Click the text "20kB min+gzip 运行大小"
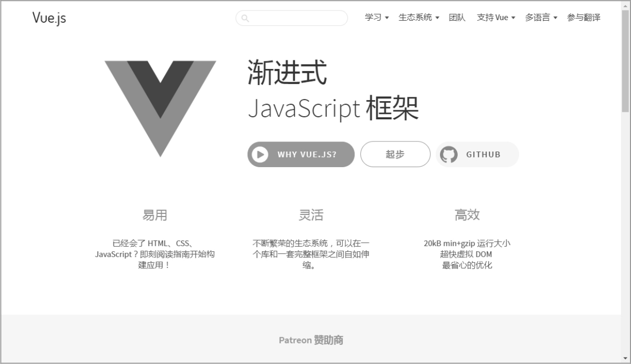The height and width of the screenshot is (364, 631). coord(467,243)
